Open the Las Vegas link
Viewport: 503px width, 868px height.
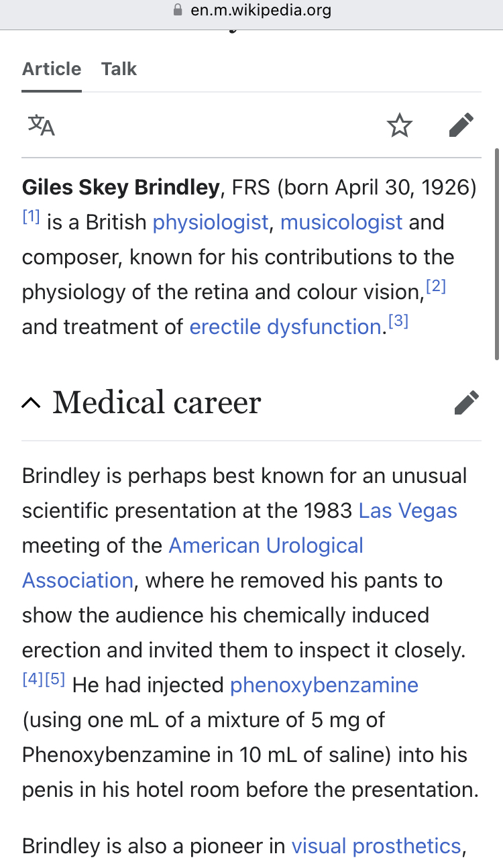coord(408,510)
